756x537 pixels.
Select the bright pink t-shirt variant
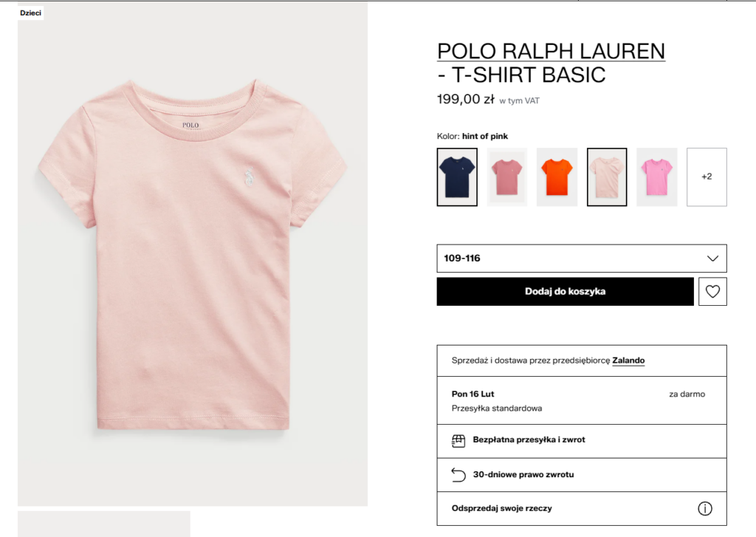656,176
